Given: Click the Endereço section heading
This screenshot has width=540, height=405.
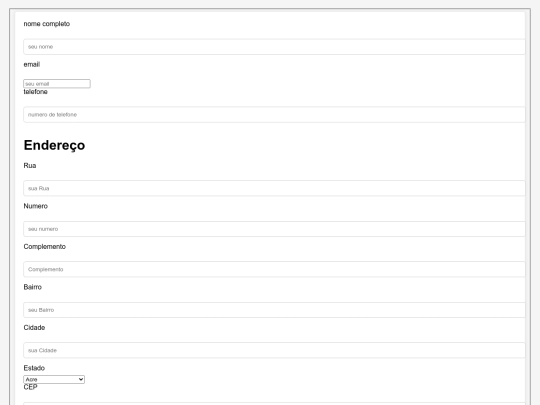Looking at the screenshot, I should coord(54,145).
